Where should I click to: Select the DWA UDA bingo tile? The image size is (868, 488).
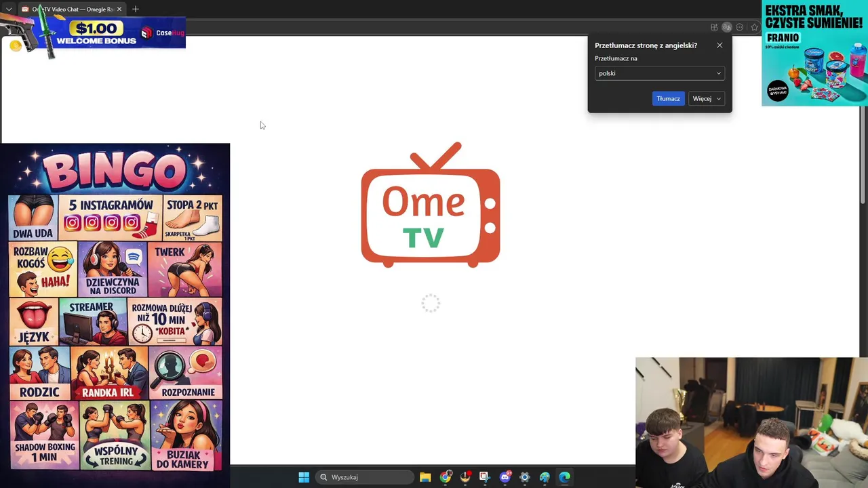coord(33,218)
